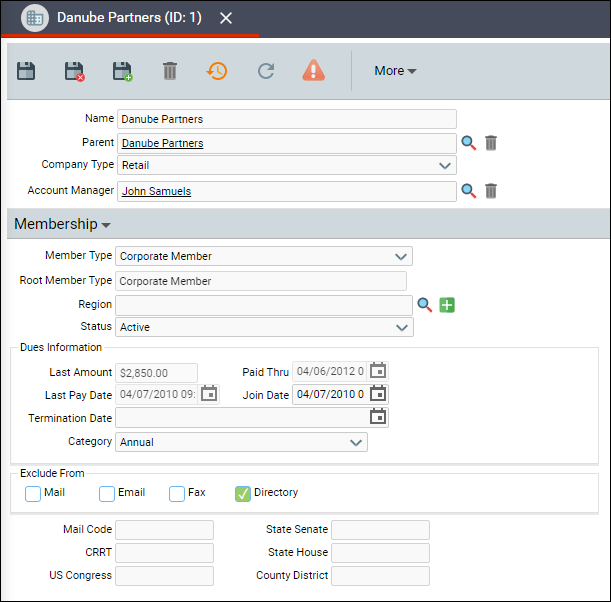Close the Danube Partners tab

(226, 18)
